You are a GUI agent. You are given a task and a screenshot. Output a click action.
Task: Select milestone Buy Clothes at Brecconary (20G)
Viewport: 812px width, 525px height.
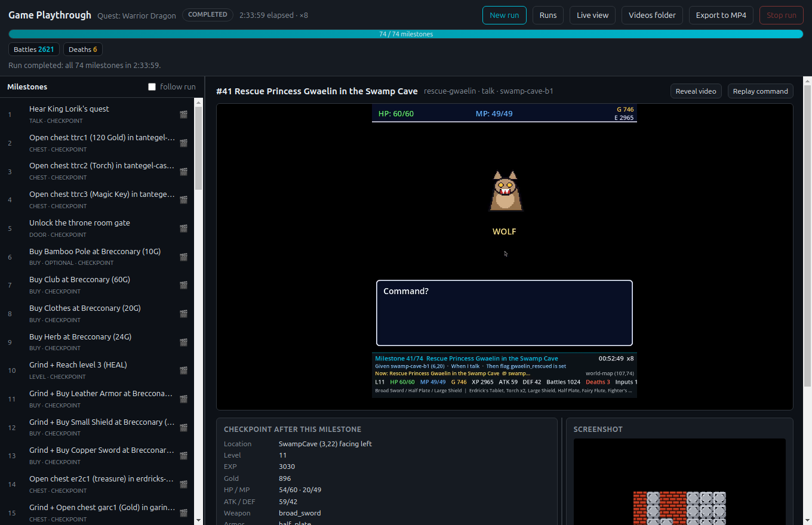pyautogui.click(x=97, y=313)
